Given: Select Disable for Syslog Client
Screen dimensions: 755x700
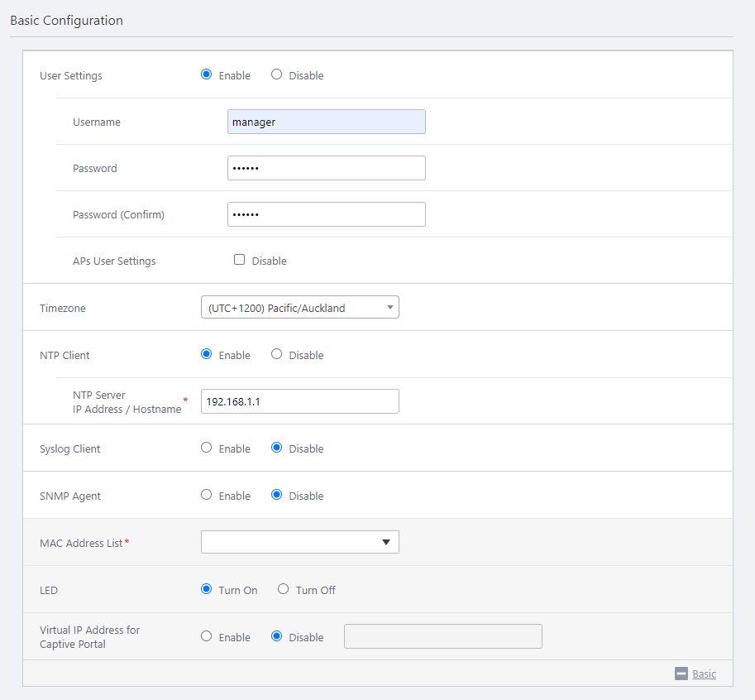Looking at the screenshot, I should (277, 448).
